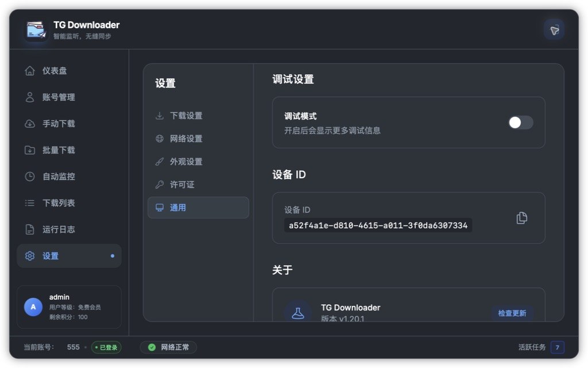Select the 通用 settings tab
The image size is (588, 368).
[x=198, y=208]
